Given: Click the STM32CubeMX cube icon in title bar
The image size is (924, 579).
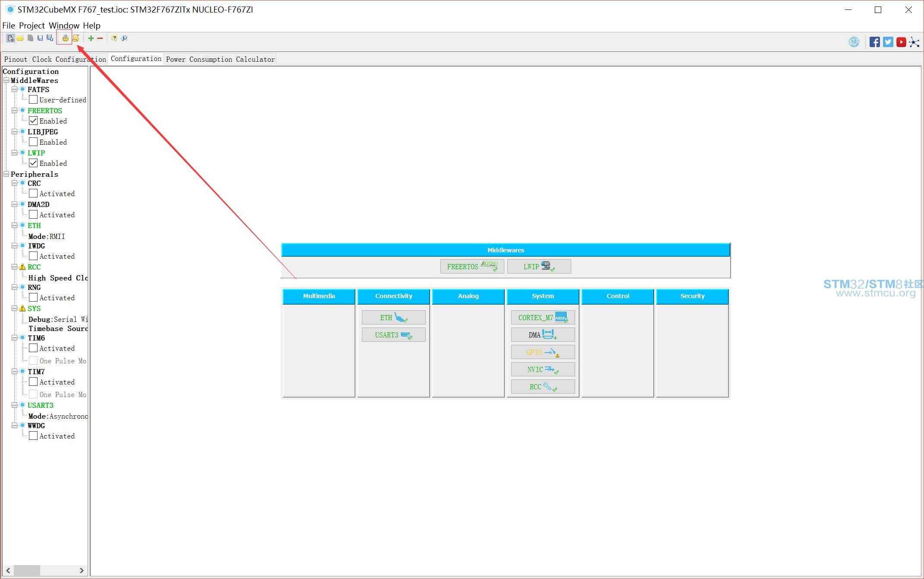Looking at the screenshot, I should [10, 10].
